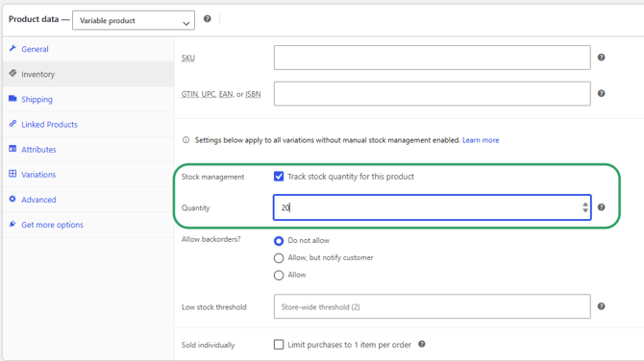Open the Get more options tab

[x=88, y=225]
